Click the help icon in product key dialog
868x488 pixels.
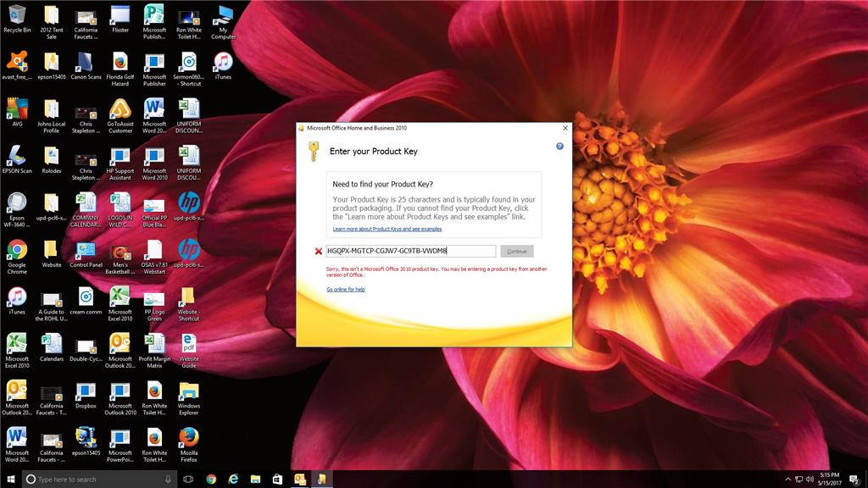(559, 146)
